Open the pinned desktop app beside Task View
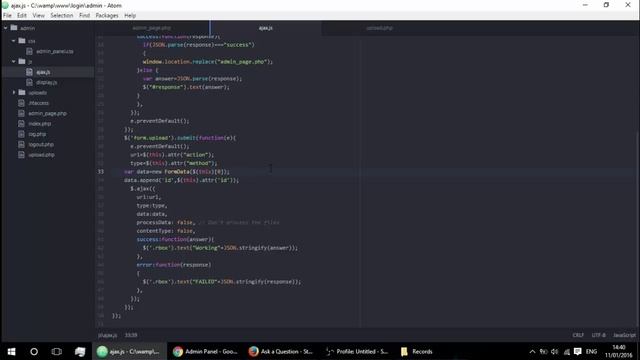This screenshot has height=360, width=640. (80, 351)
